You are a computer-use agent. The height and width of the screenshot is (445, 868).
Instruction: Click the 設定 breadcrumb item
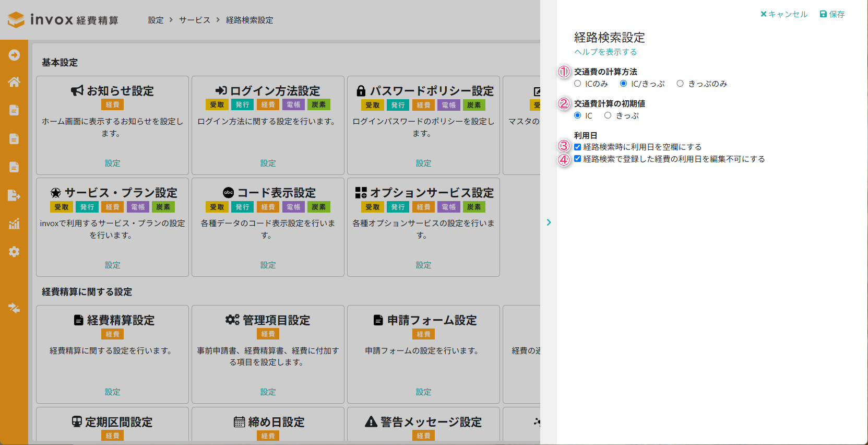point(156,20)
